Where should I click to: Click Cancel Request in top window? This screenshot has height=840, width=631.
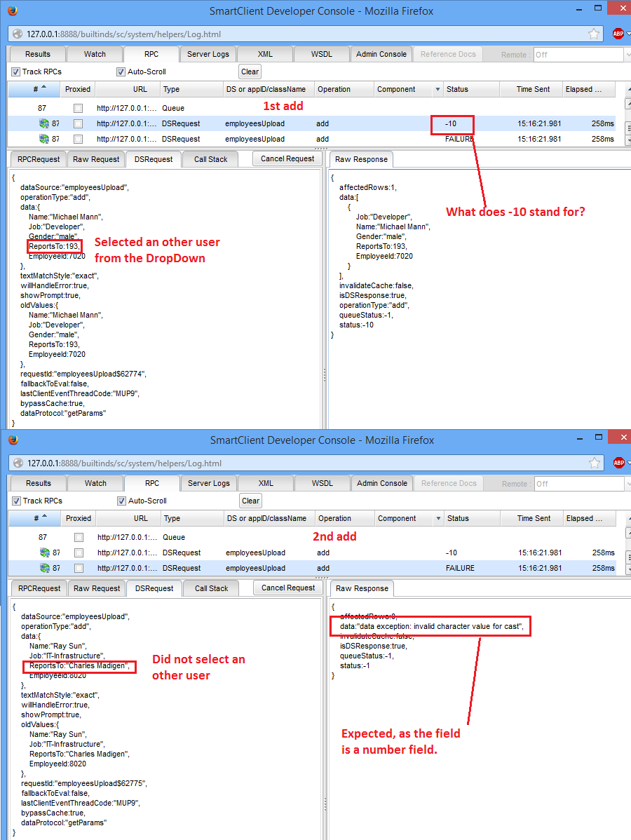coord(287,158)
